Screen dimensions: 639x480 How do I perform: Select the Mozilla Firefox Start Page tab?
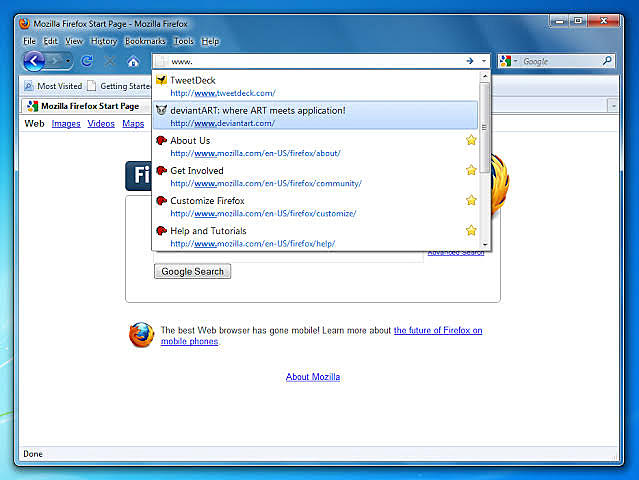point(87,106)
